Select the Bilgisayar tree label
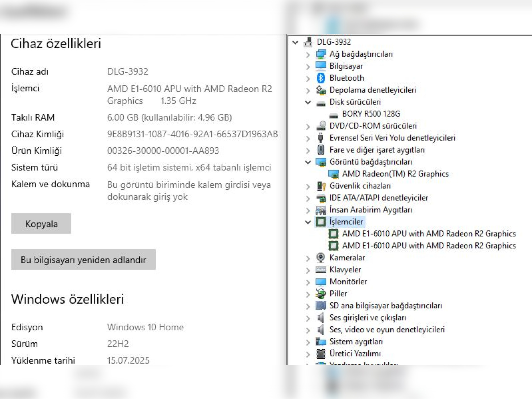 (346, 66)
